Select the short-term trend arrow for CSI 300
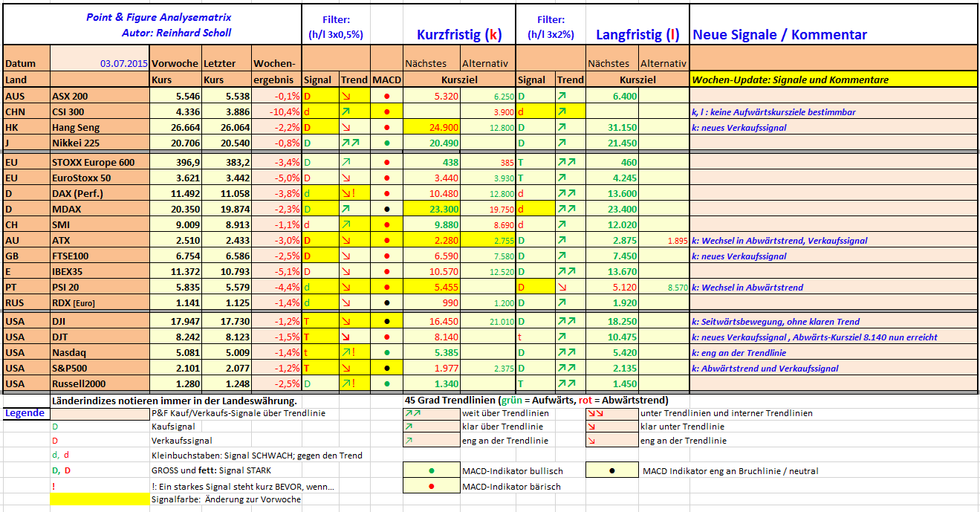Image resolution: width=980 pixels, height=512 pixels. click(x=347, y=111)
